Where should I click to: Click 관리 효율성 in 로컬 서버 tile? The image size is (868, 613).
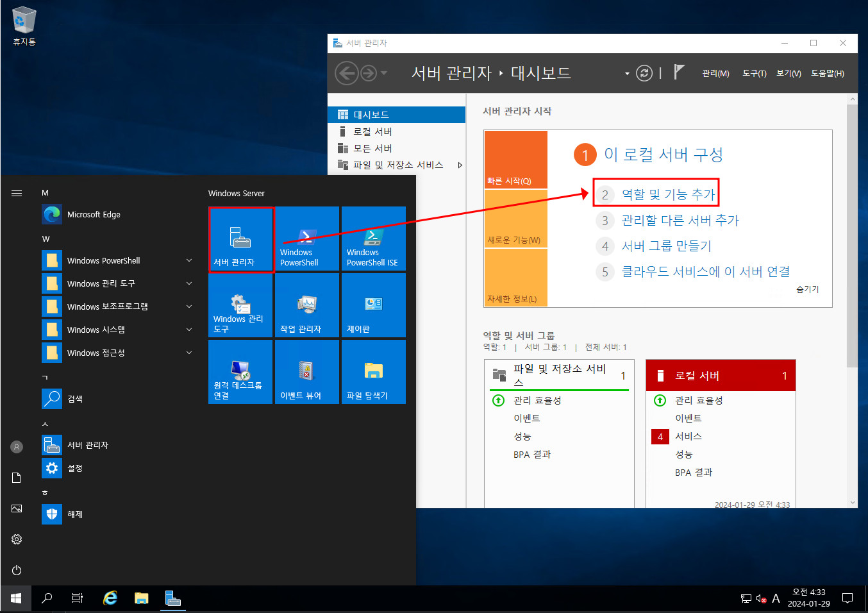click(699, 400)
